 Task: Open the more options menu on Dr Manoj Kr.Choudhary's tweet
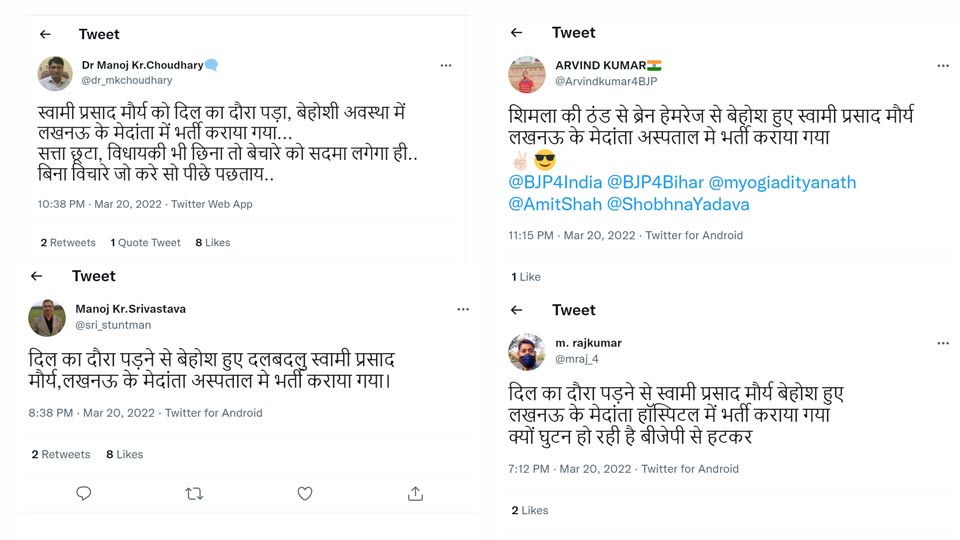coord(446,66)
